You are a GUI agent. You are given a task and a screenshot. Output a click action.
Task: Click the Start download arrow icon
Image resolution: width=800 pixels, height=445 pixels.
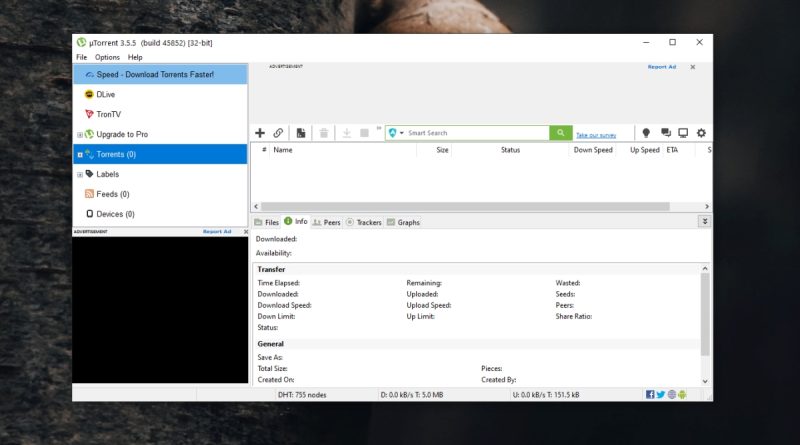pos(346,133)
